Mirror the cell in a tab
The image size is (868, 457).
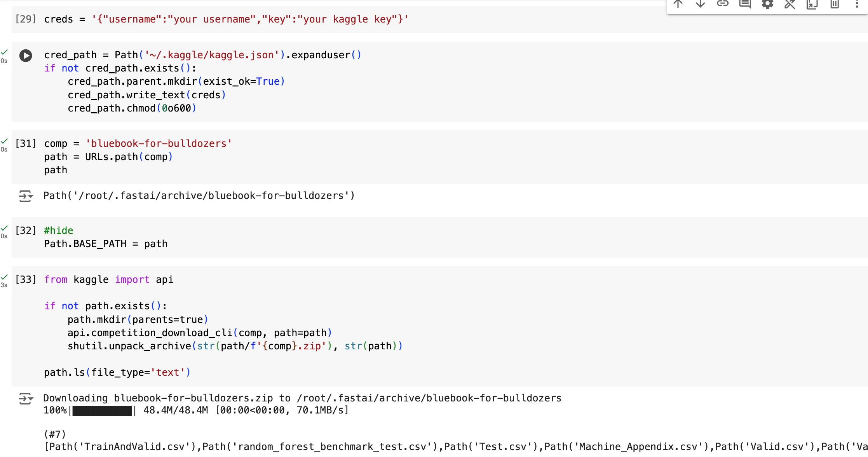point(812,5)
